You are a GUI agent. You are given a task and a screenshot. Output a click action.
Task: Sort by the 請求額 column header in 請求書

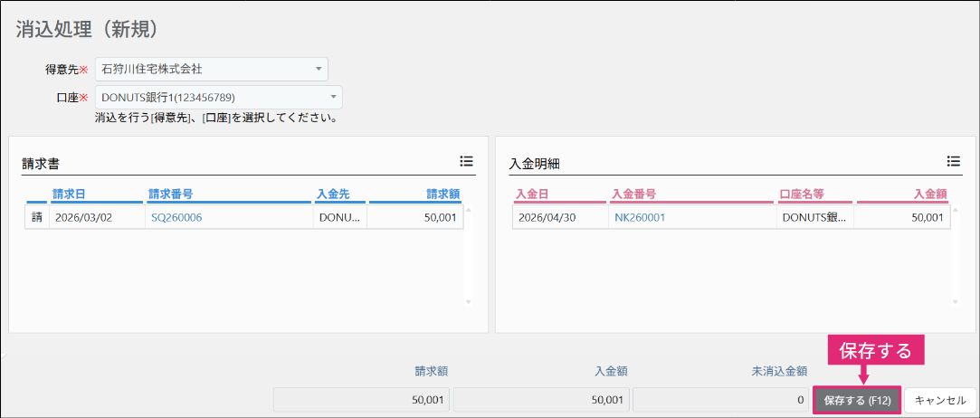coord(415,195)
